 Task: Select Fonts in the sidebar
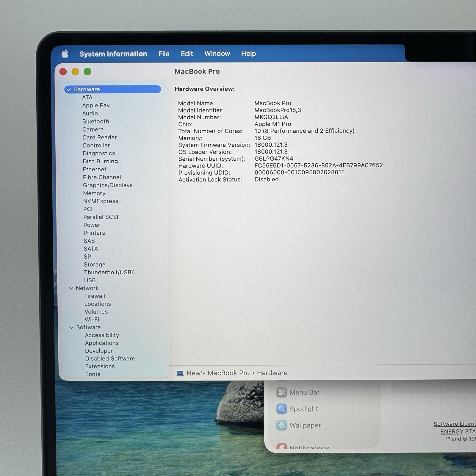point(93,374)
